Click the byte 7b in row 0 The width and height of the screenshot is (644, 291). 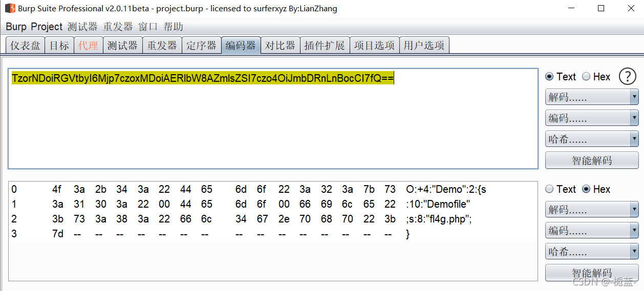[x=369, y=189]
